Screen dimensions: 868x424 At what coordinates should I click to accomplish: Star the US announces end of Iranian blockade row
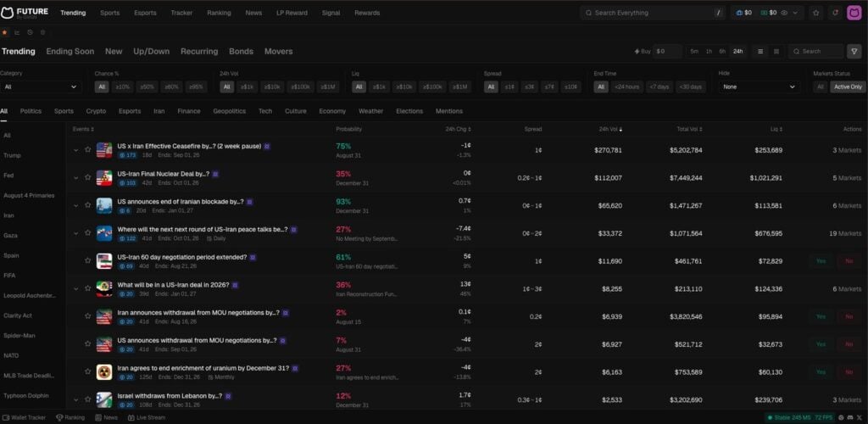[87, 205]
